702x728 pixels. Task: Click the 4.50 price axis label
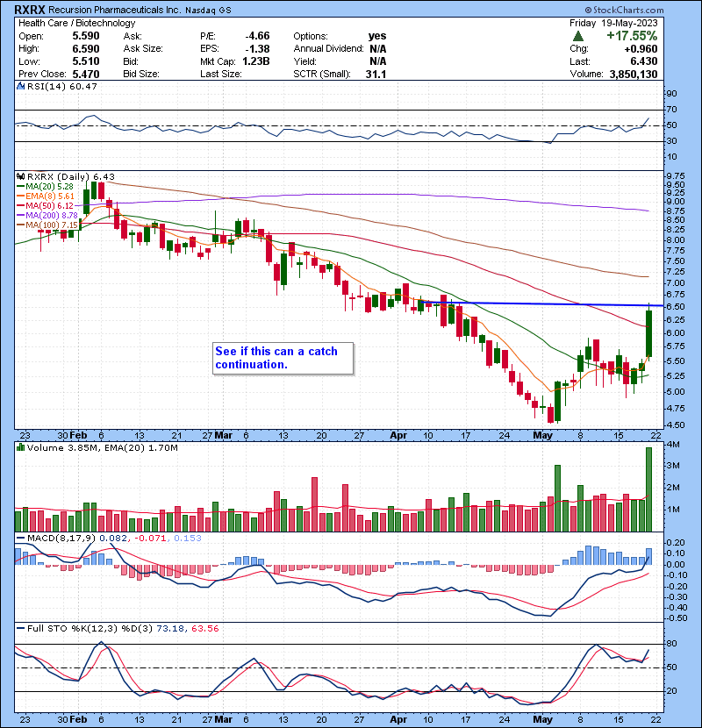(x=676, y=425)
